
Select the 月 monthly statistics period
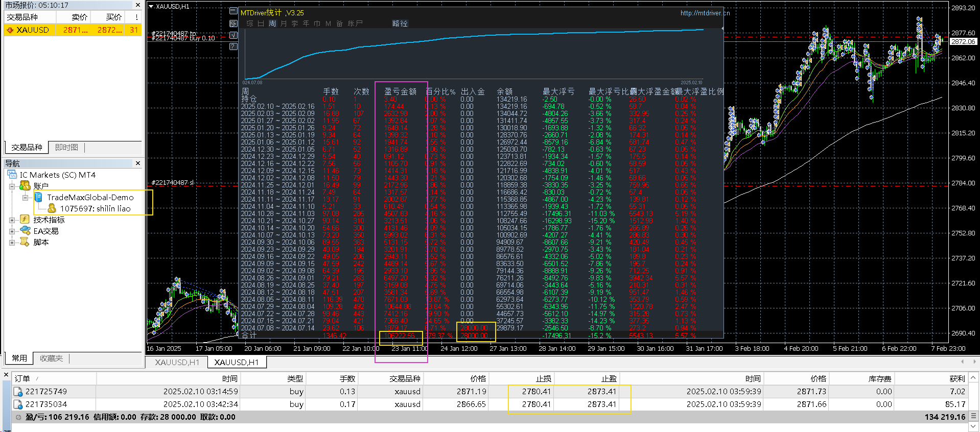(x=284, y=23)
